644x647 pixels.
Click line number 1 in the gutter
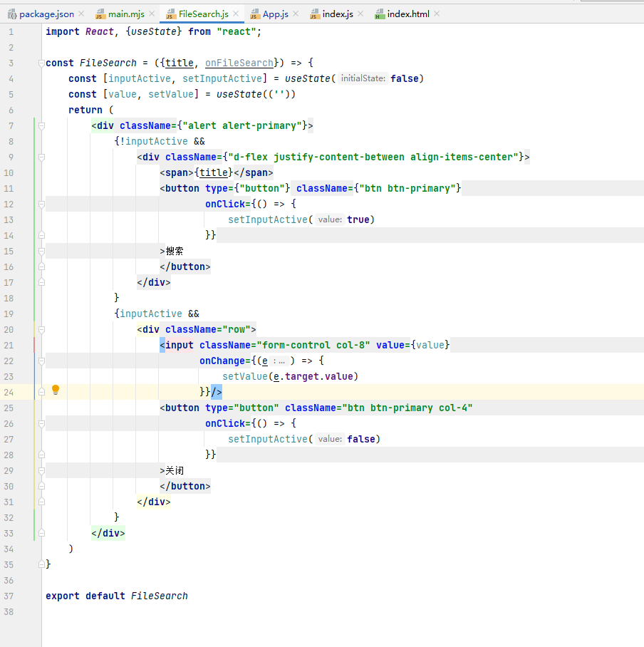point(11,32)
